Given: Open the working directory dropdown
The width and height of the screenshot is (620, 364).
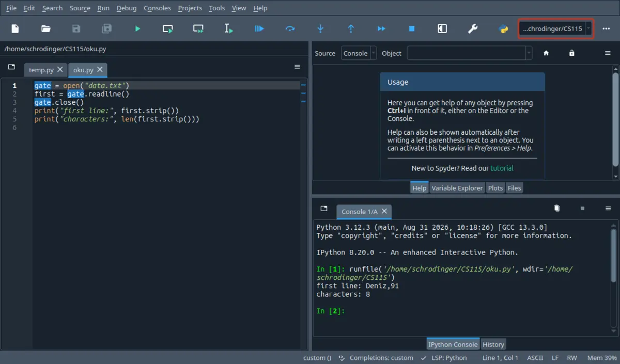Looking at the screenshot, I should pos(588,29).
